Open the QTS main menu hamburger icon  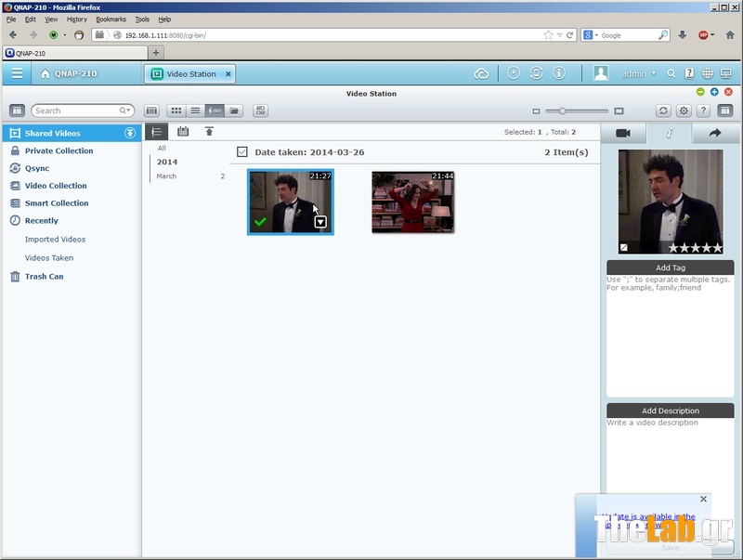(17, 73)
